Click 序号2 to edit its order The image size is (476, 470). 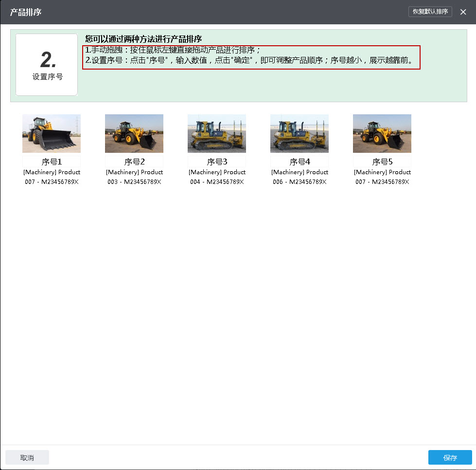tap(134, 161)
